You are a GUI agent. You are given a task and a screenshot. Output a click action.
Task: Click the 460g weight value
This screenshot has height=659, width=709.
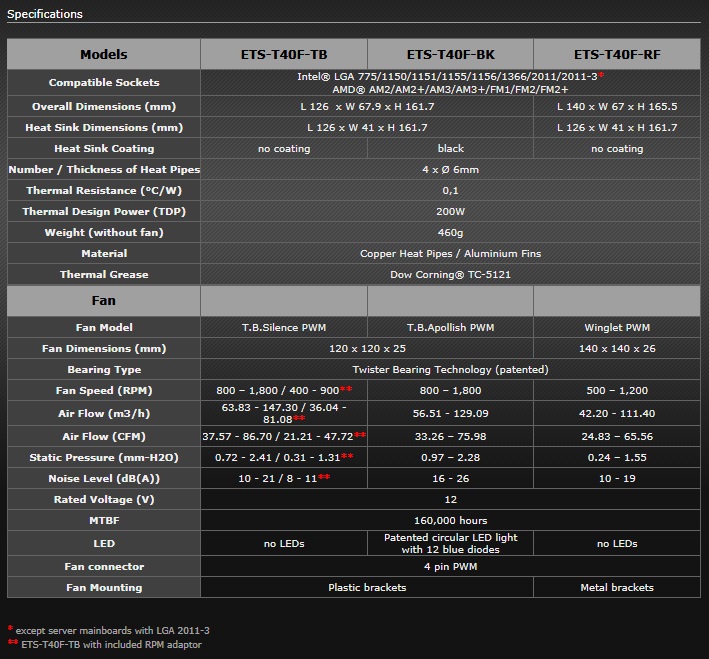pyautogui.click(x=450, y=232)
